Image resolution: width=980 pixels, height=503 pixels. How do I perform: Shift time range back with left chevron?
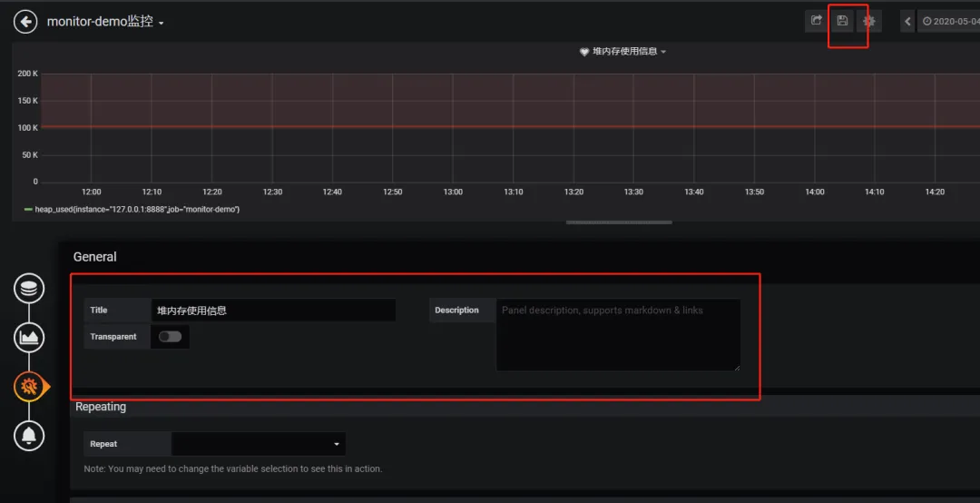[908, 21]
